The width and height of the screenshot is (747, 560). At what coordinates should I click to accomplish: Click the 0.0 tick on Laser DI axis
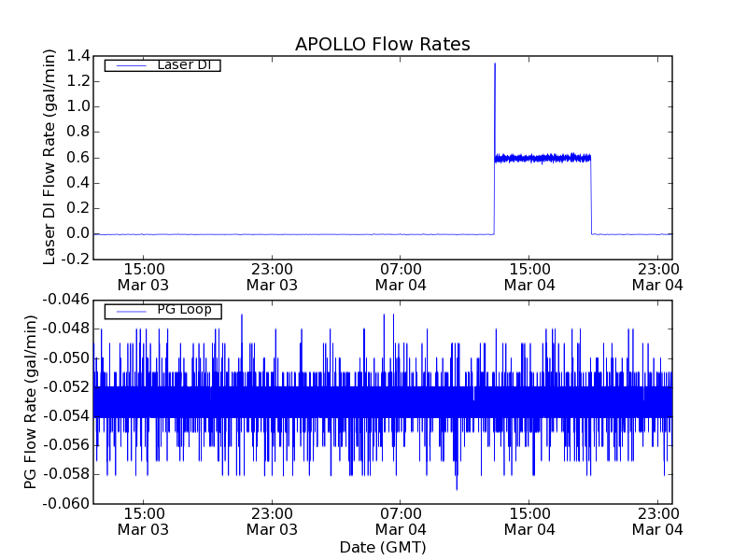[78, 234]
